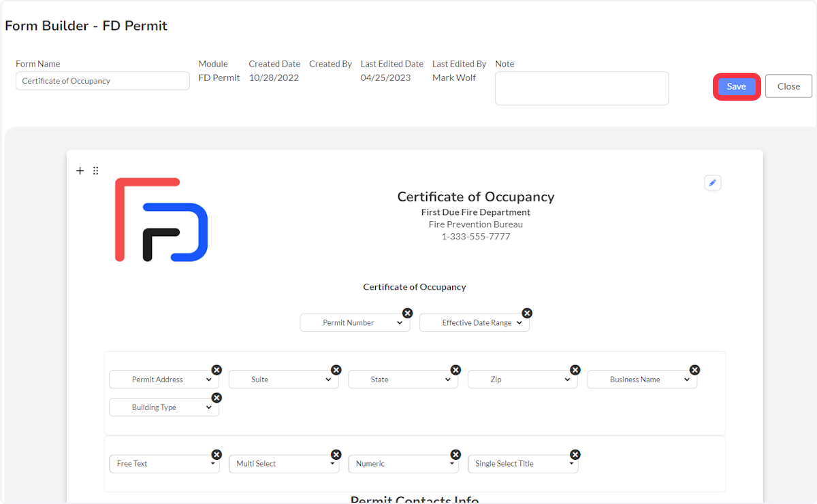Select the Certificate of Occupancy header title

(476, 197)
